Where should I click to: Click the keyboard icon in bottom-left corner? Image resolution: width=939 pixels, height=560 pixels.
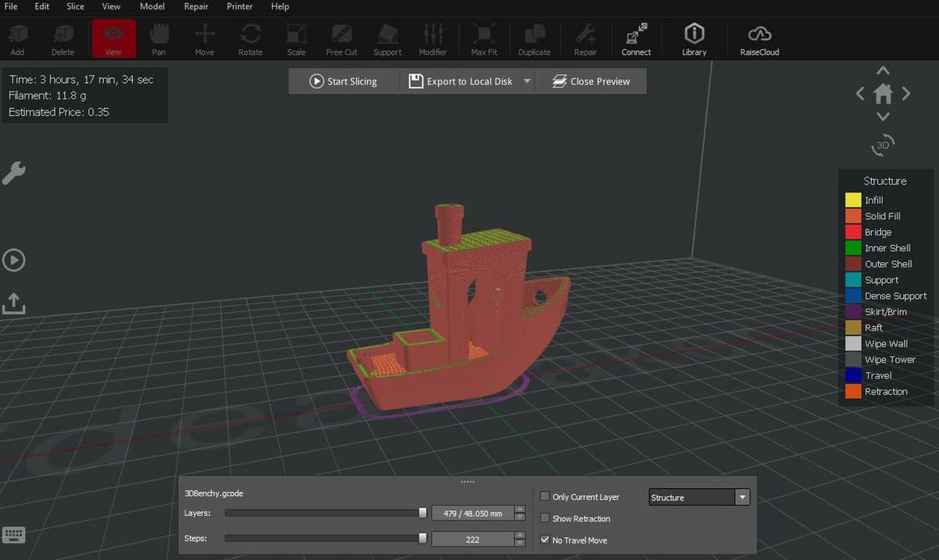[14, 535]
